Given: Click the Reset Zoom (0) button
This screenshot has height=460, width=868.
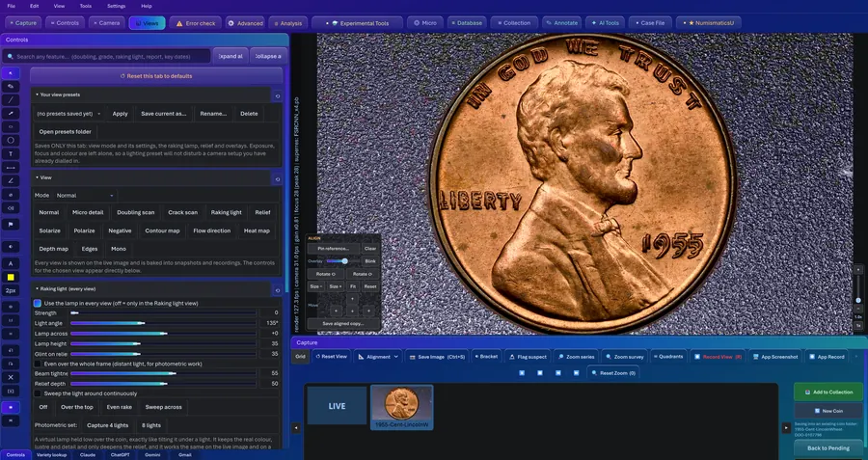Looking at the screenshot, I should tap(612, 373).
